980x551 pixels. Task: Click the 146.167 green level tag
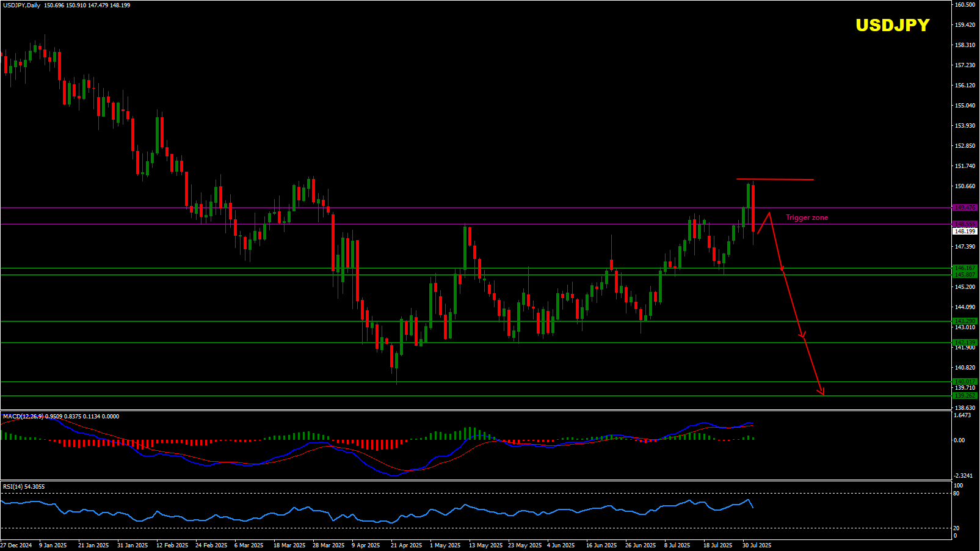[965, 268]
